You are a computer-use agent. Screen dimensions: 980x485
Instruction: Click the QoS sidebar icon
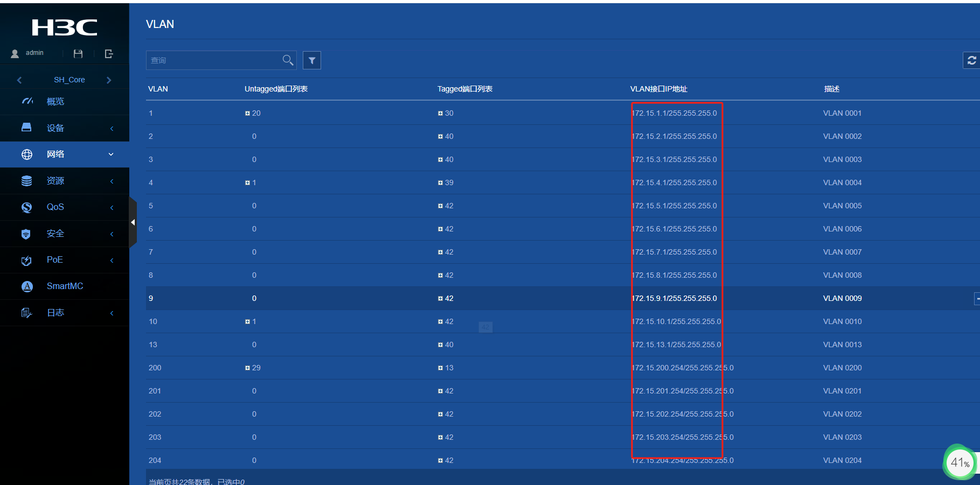(x=26, y=207)
